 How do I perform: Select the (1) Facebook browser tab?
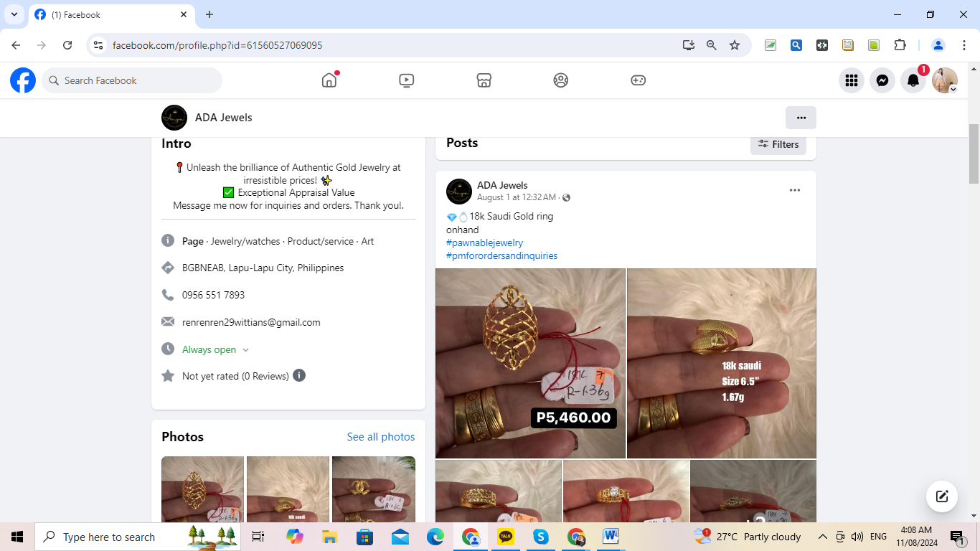111,14
